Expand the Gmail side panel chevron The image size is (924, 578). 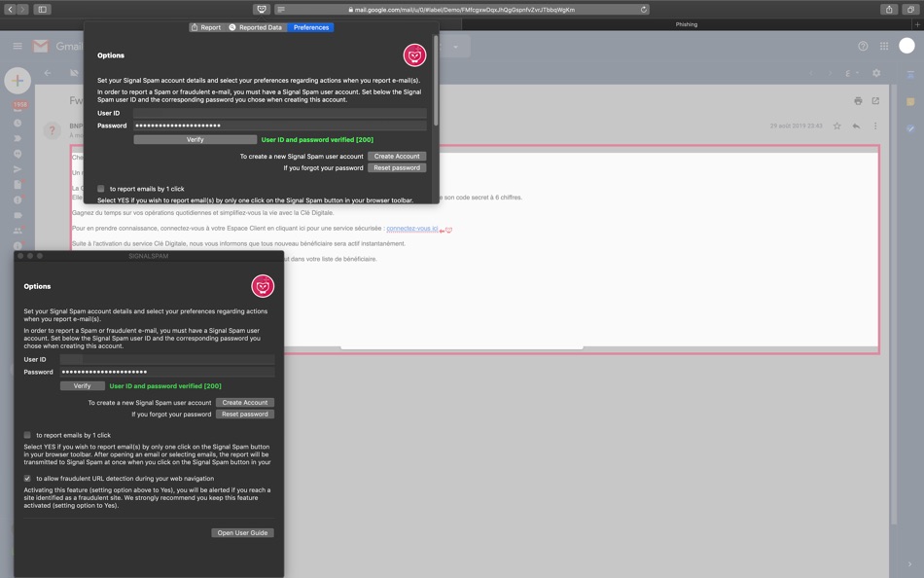point(909,564)
